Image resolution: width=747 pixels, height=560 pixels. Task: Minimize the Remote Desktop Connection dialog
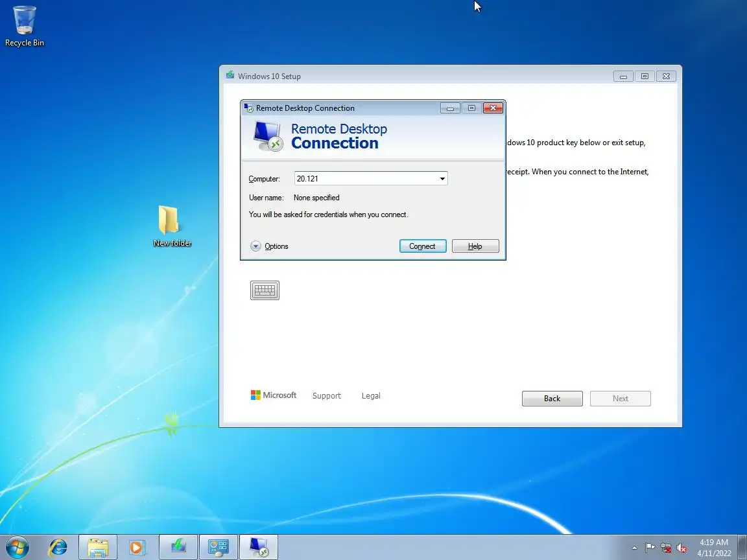tap(450, 108)
